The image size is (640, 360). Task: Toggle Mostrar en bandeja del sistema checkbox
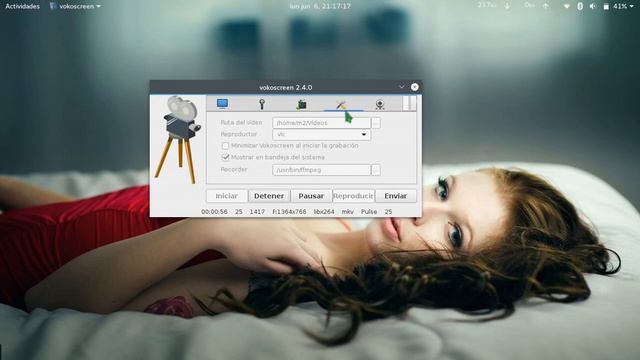(225, 157)
